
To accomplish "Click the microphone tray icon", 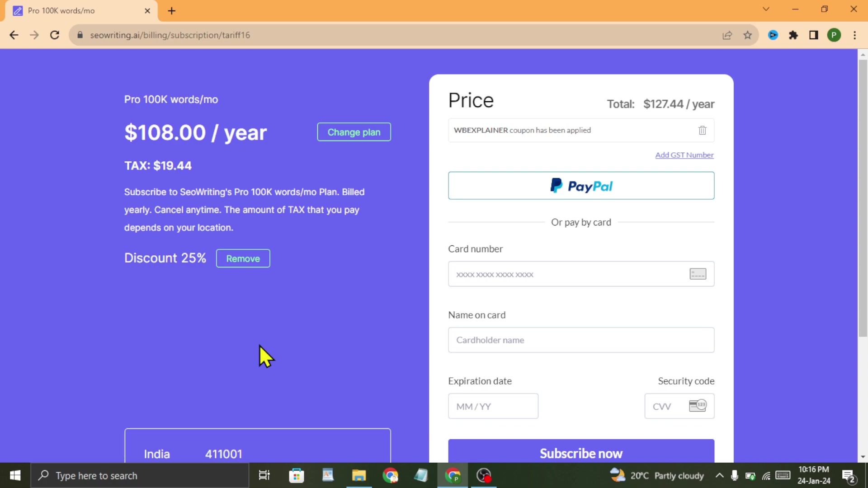I will [735, 475].
